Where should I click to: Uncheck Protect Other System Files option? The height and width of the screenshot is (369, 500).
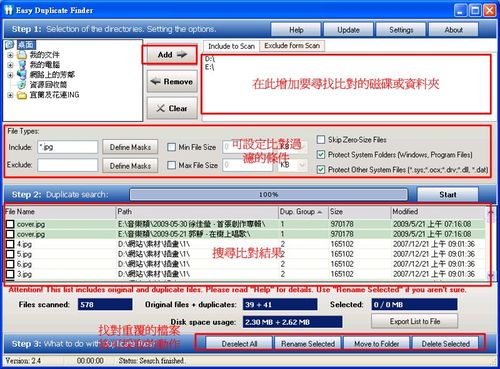[321, 169]
